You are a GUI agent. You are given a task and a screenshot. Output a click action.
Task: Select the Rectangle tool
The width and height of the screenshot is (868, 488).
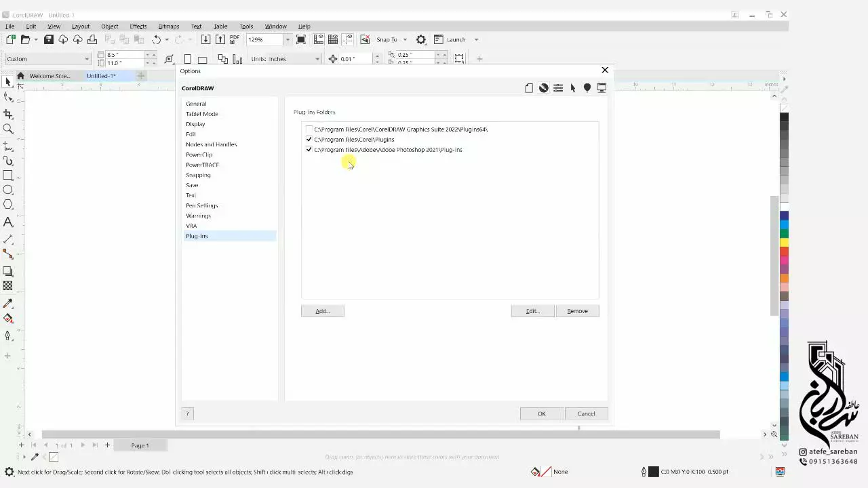pos(8,175)
